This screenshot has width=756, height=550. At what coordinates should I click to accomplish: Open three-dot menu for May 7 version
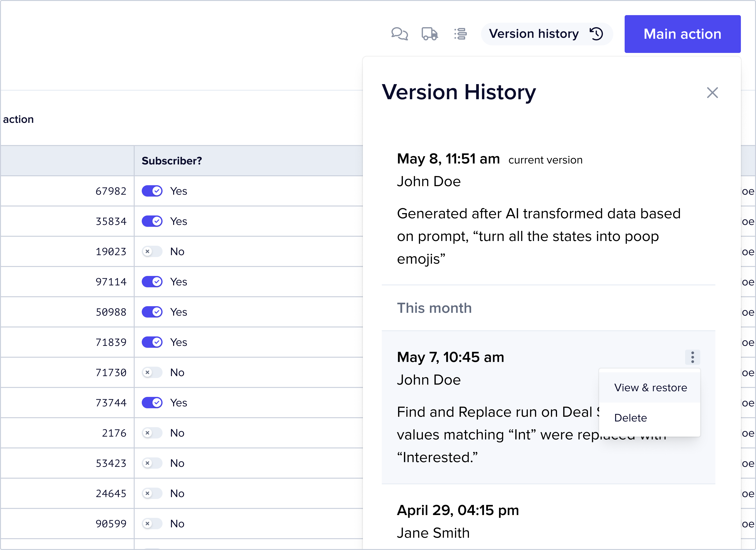click(x=692, y=357)
